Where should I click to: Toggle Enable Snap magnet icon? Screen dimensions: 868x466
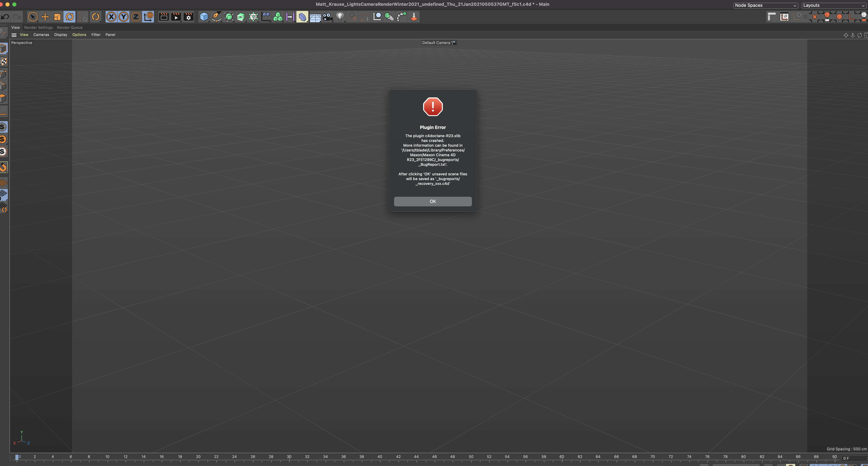(x=3, y=167)
